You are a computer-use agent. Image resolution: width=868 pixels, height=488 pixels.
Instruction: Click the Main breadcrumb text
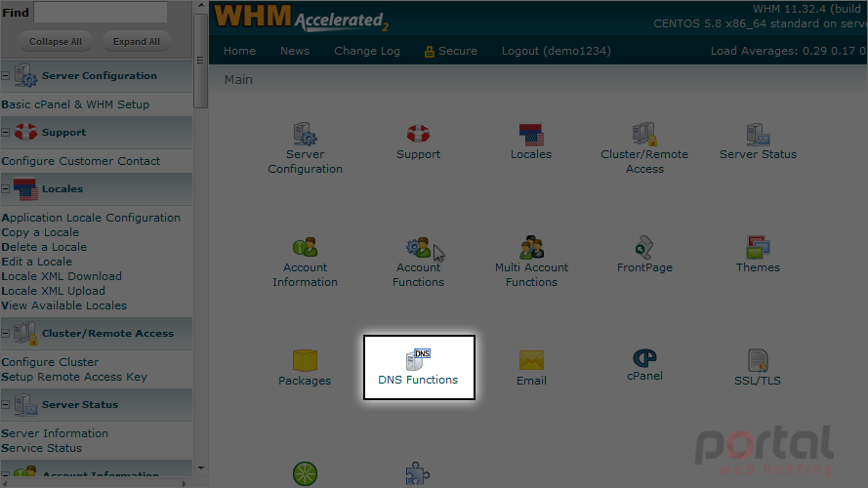[238, 80]
